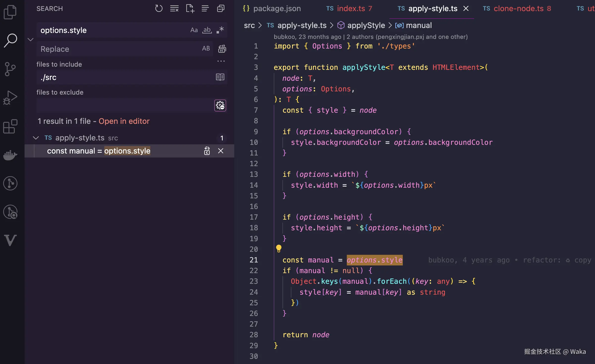The height and width of the screenshot is (364, 595).
Task: Click the lightbulb code action icon
Action: (x=279, y=248)
